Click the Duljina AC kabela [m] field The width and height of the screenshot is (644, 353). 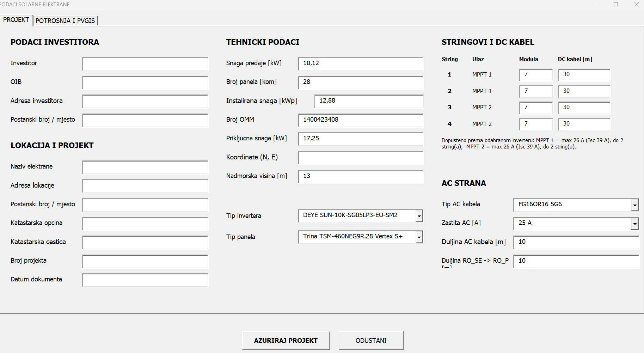tap(576, 242)
